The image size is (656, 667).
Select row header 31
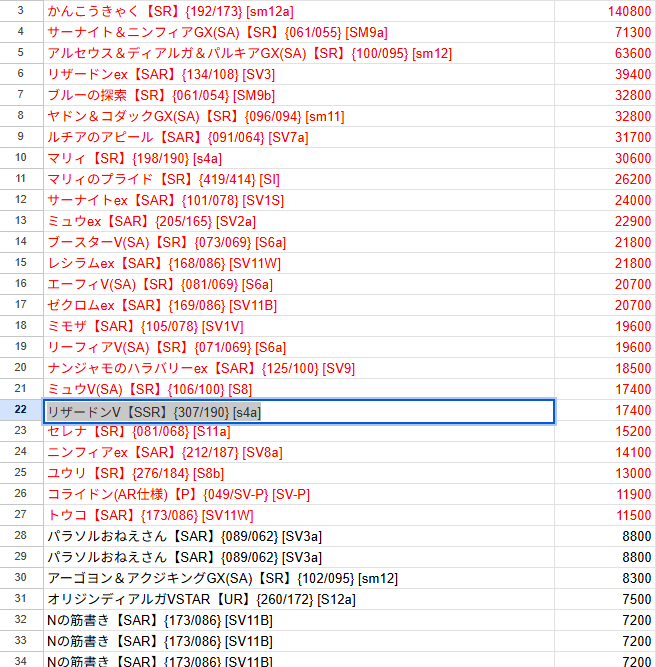click(x=21, y=599)
